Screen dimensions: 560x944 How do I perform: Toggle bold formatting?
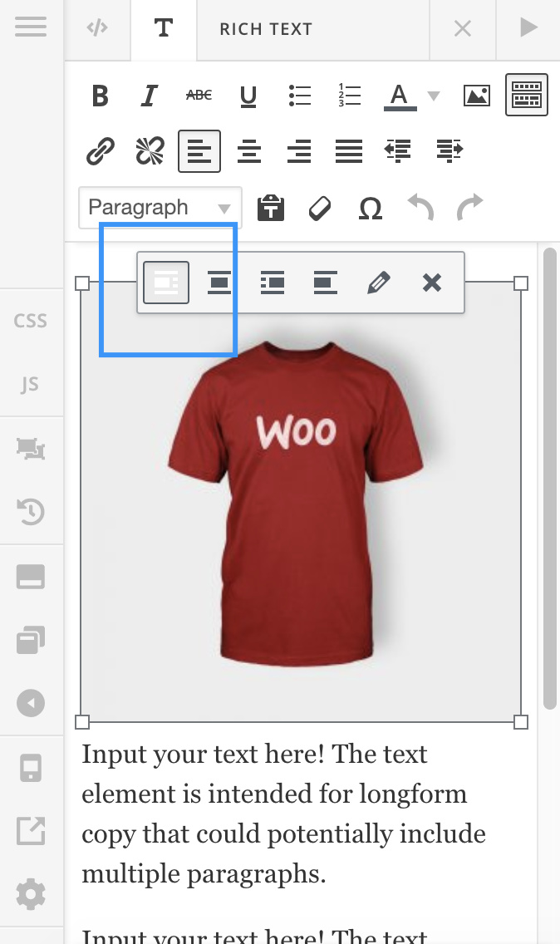[101, 96]
